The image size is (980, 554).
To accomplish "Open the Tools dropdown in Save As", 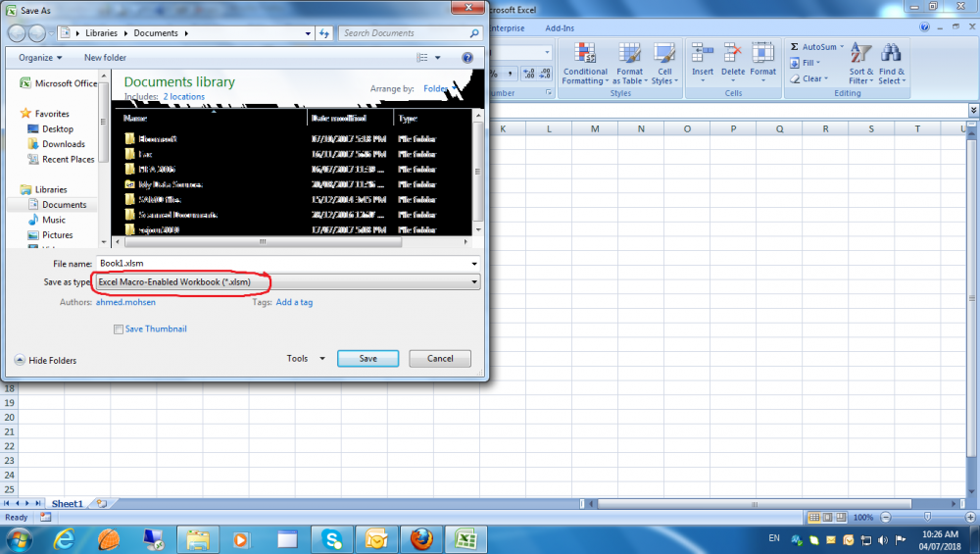I will pyautogui.click(x=306, y=359).
